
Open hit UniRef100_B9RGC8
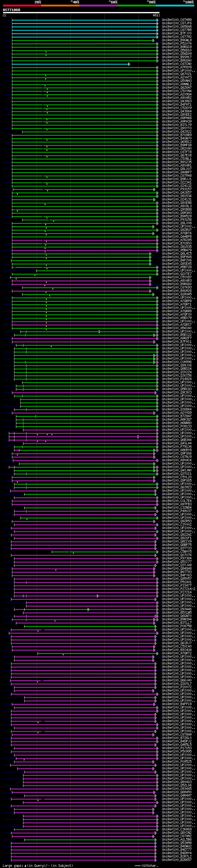(x=177, y=47)
